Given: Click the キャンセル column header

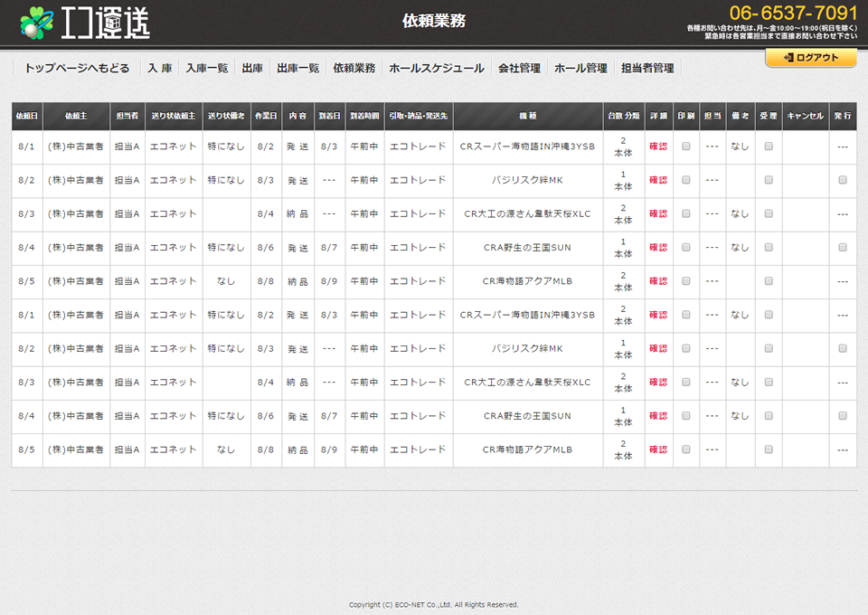Looking at the screenshot, I should [806, 116].
